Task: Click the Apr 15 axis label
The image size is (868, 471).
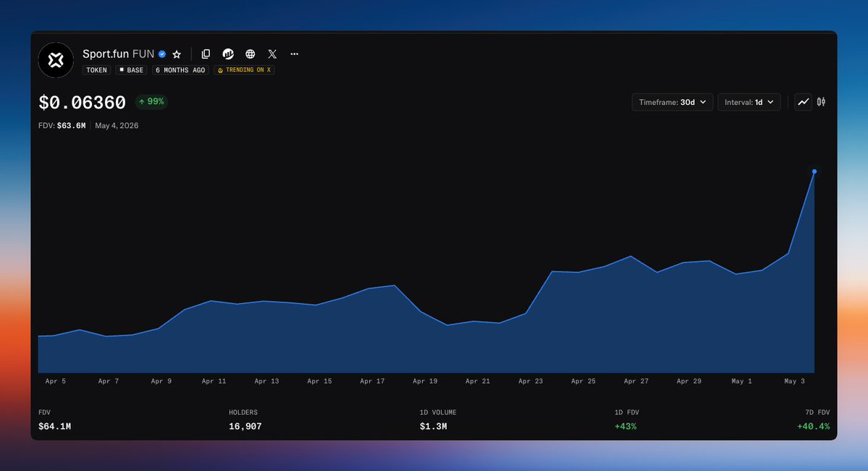Action: point(319,381)
